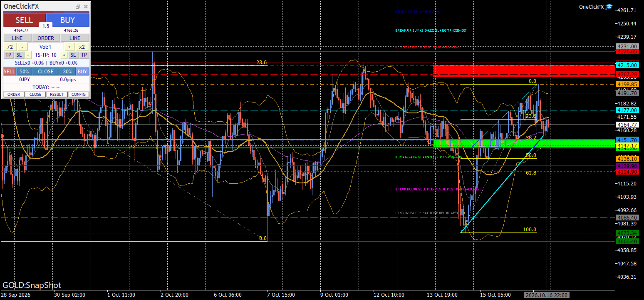Switch to the CLOSE tab at panel bottom

[35, 94]
